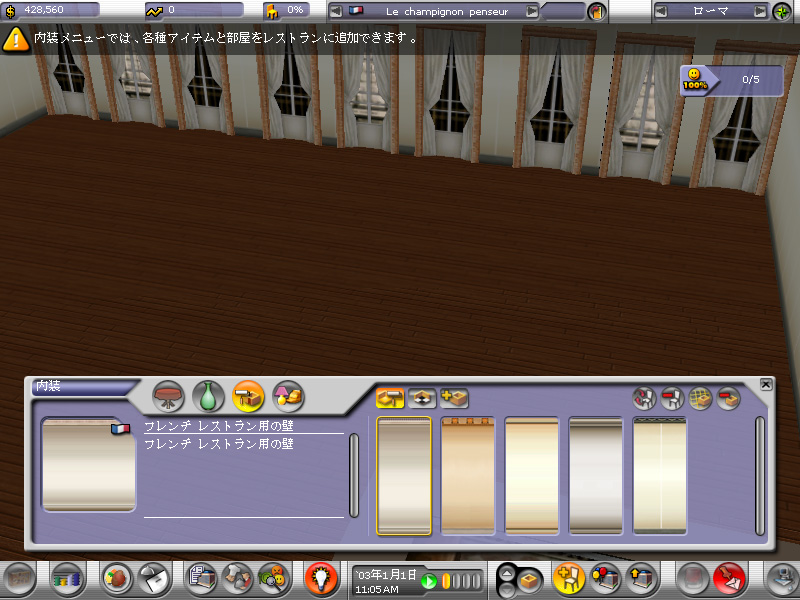Close the 内装 interior panel
The height and width of the screenshot is (600, 800).
coord(765,384)
